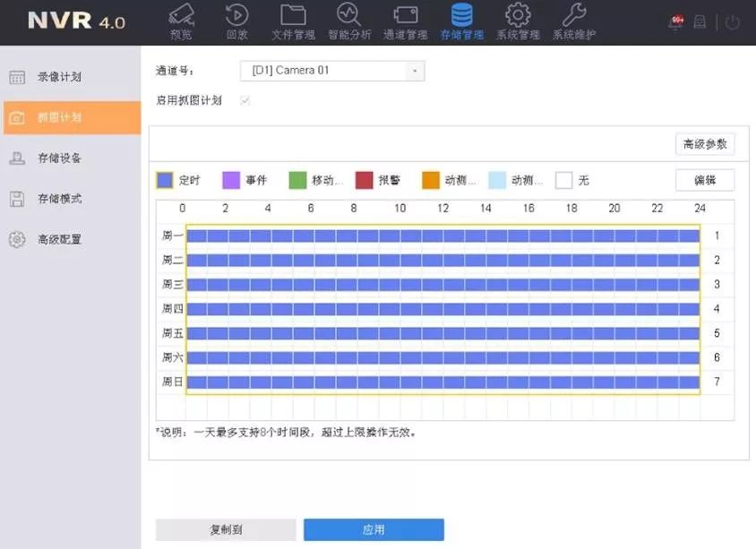Open 智能分析 analysis icon

click(348, 16)
